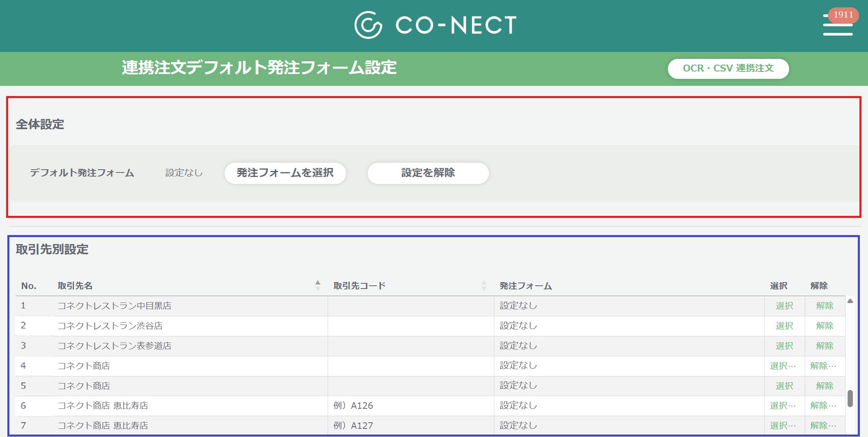Click 取引先別設定 section heading
Viewport: 868px width, 437px height.
[x=52, y=249]
